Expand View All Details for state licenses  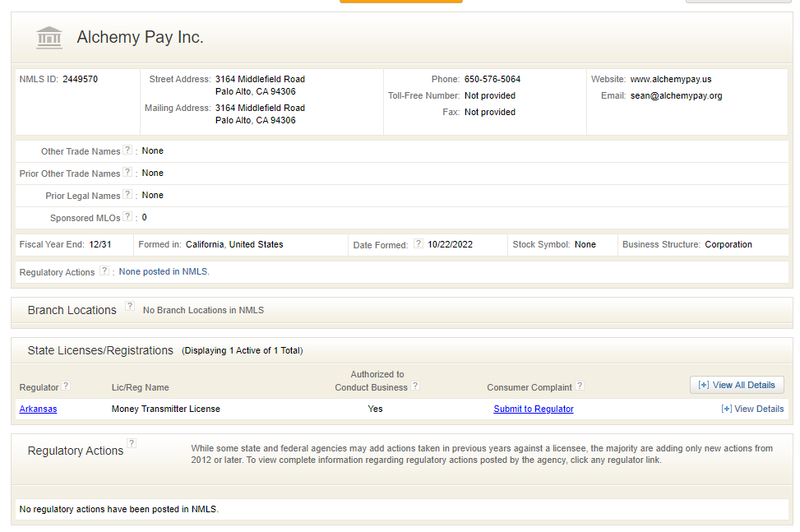click(736, 384)
